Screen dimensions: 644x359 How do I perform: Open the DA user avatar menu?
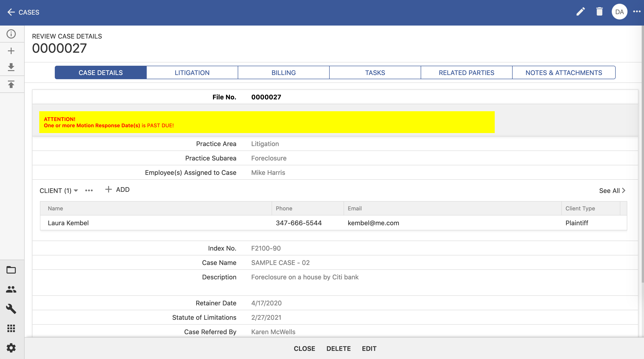pos(619,12)
